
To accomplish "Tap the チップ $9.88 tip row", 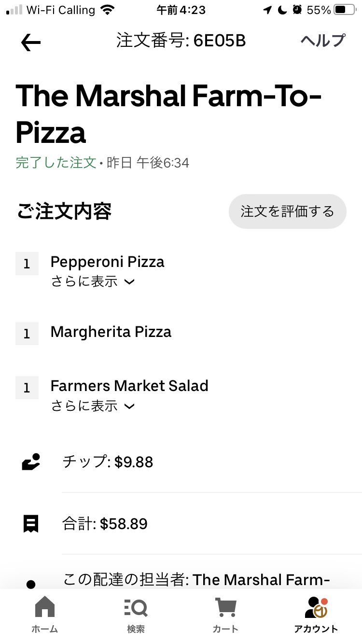I will pos(108,462).
